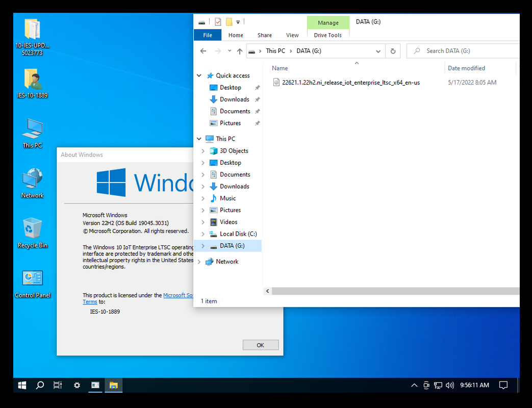Go back in File Explorer
The image size is (532, 408).
(203, 51)
